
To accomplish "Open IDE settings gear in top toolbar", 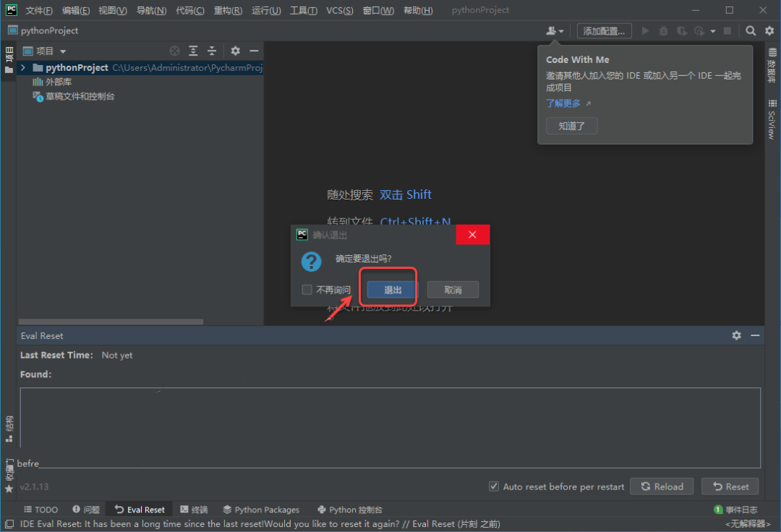I will click(x=769, y=31).
